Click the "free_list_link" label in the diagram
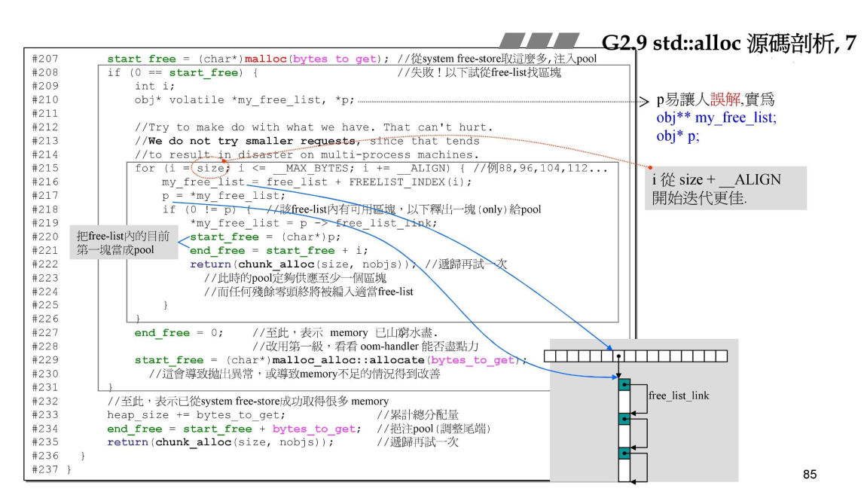The width and height of the screenshot is (867, 504). point(678,396)
